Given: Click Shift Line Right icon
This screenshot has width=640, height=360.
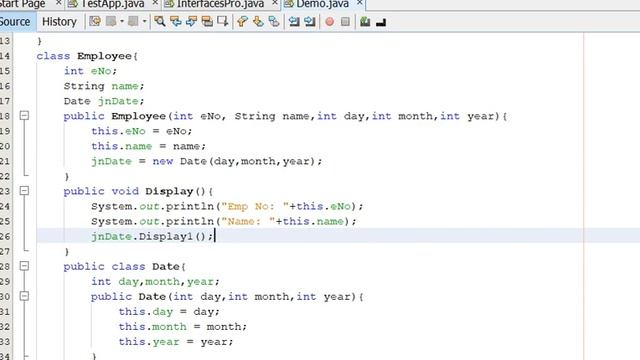Looking at the screenshot, I should pos(310,21).
